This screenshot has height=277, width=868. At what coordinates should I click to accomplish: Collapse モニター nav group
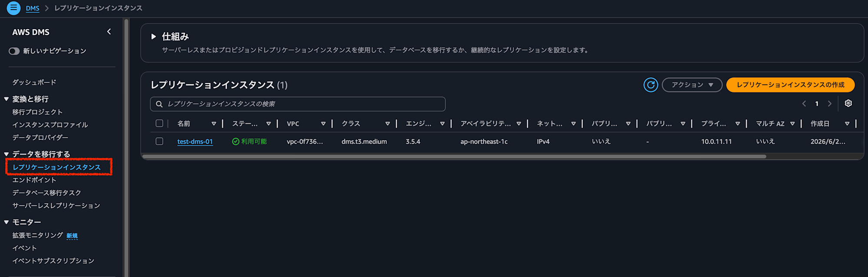coord(7,222)
